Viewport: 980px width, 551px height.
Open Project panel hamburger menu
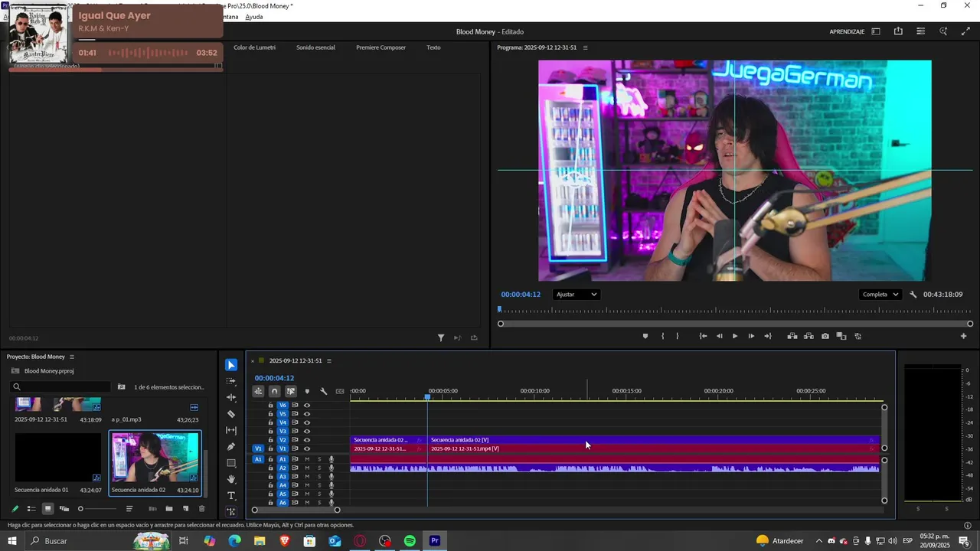coord(72,357)
